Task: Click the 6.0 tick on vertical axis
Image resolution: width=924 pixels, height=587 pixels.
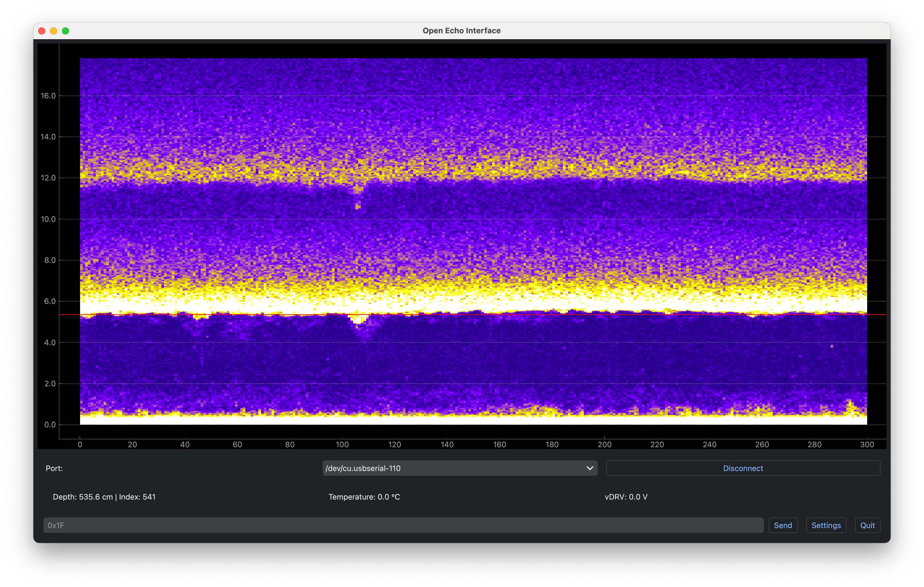Action: click(49, 301)
